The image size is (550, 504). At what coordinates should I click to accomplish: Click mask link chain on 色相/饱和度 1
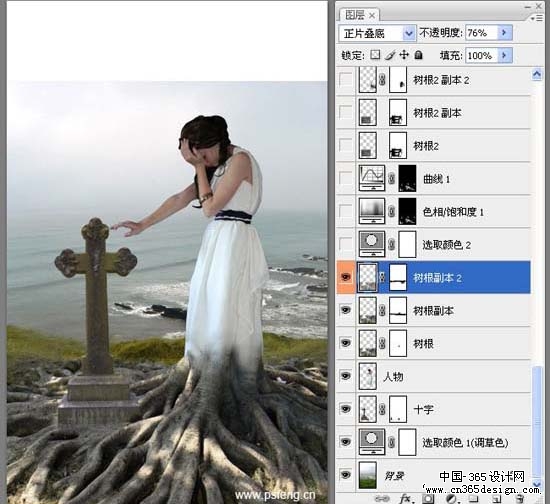click(391, 211)
